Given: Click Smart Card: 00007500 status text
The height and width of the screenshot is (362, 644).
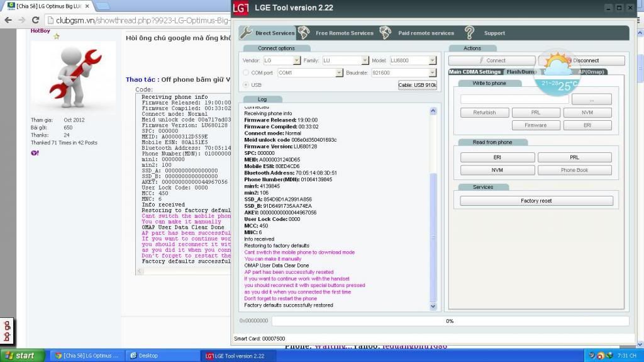Looking at the screenshot, I should 259,339.
